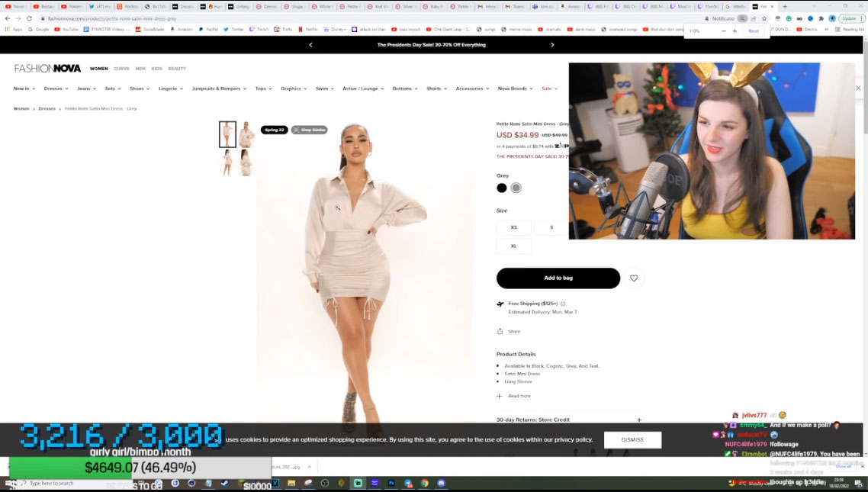Open Steam icon in taskbar
The image size is (868, 492).
tap(225, 483)
